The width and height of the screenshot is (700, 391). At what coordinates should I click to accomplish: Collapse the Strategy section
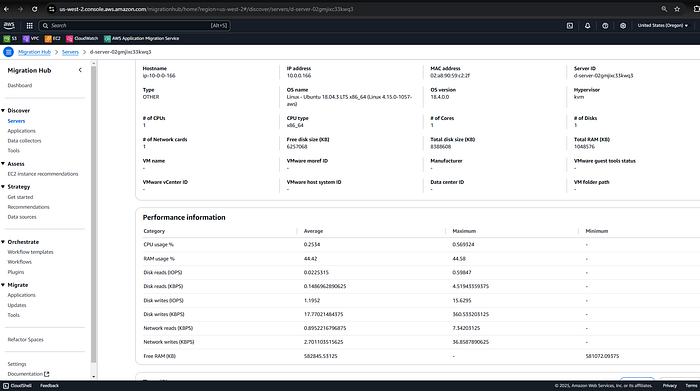(3, 187)
